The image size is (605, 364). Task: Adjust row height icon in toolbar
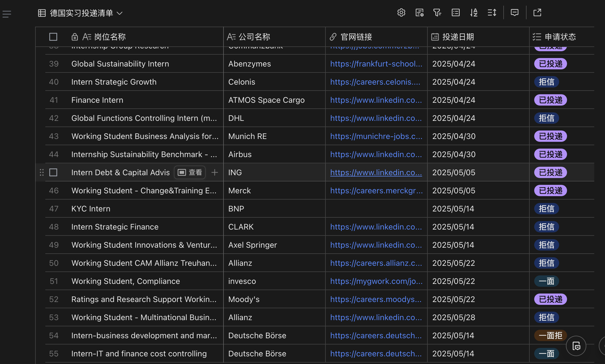492,13
